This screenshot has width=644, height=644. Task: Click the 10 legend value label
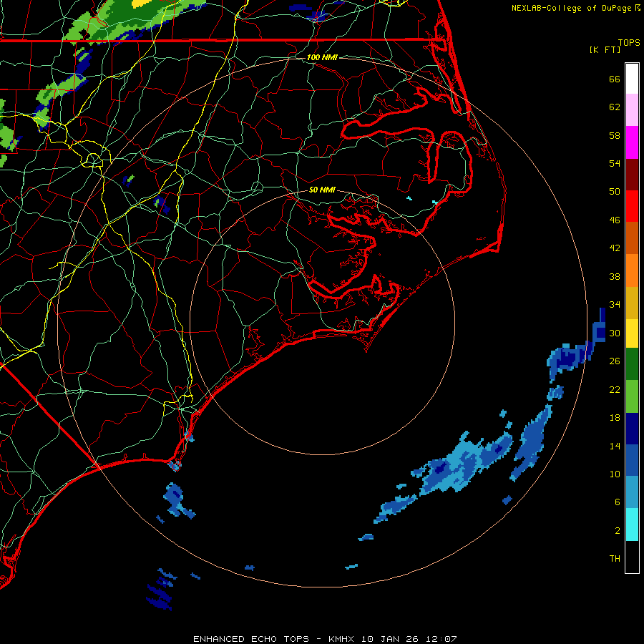point(615,474)
